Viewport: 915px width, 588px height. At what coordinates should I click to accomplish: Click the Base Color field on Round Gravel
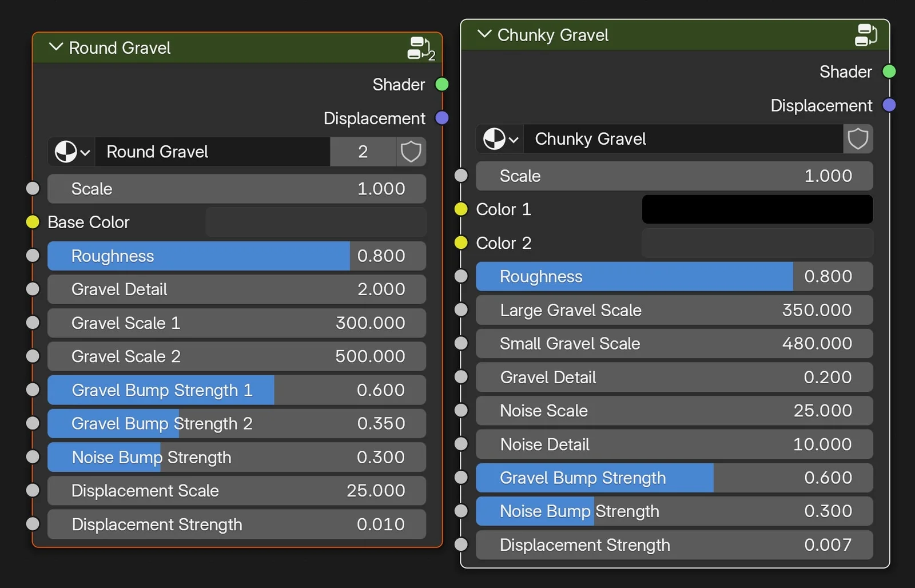pos(315,223)
